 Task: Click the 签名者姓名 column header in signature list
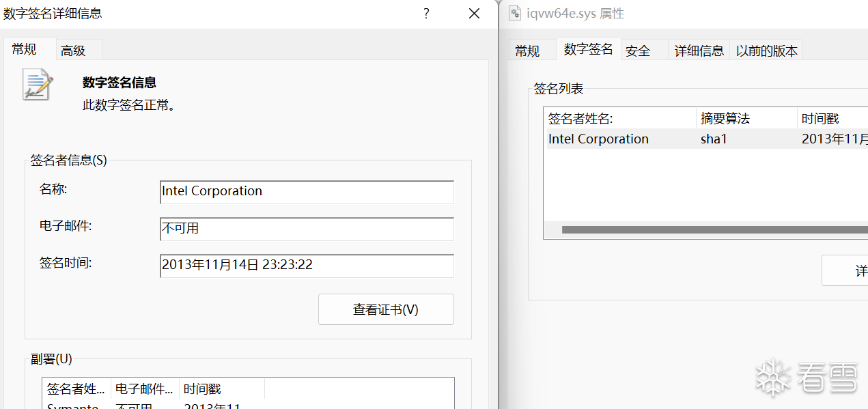coord(619,119)
